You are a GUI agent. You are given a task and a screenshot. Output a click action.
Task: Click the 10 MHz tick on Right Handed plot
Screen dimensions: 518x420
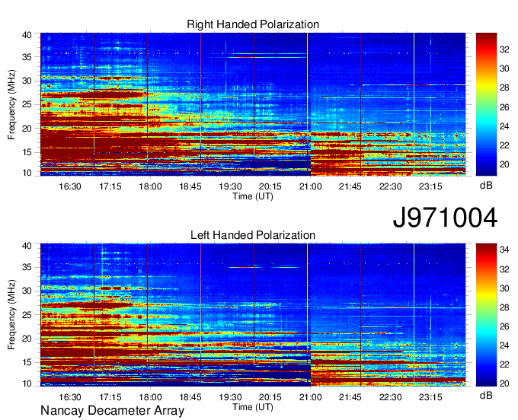point(27,173)
